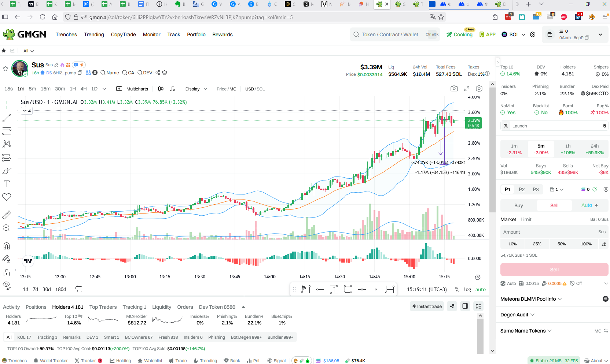
Task: Expand the wallet account dropdown
Action: click(x=600, y=34)
